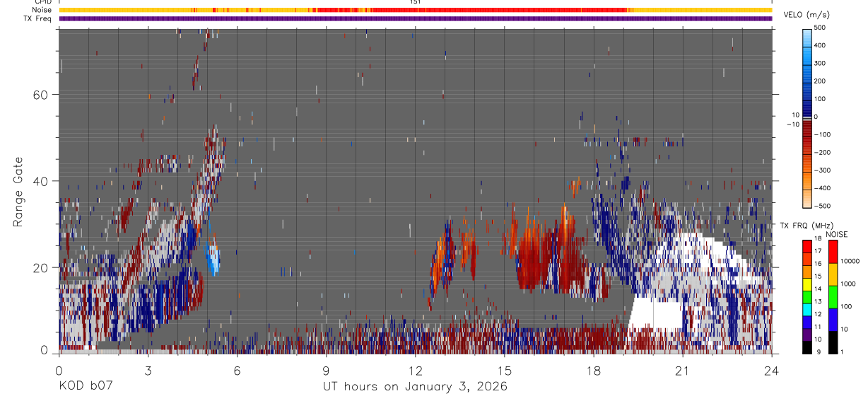Click the Noise strip label at top
Image resolution: width=868 pixels, height=401 pixels.
point(42,10)
